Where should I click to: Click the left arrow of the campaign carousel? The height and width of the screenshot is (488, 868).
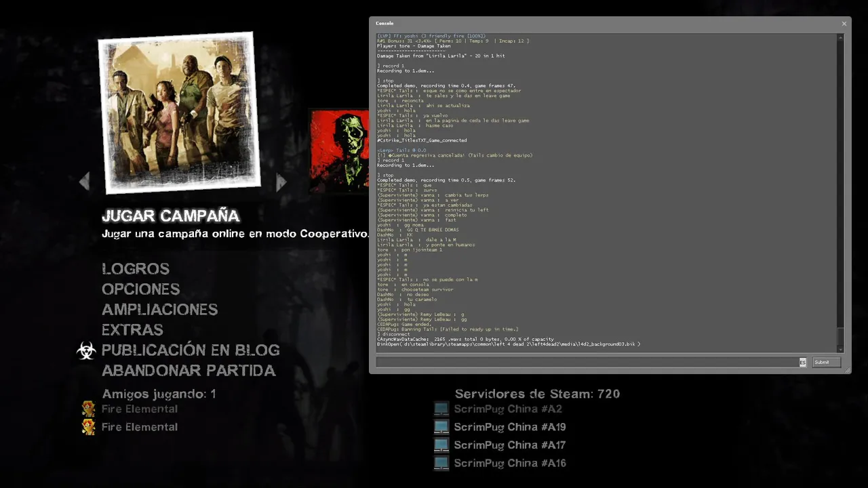click(x=85, y=182)
